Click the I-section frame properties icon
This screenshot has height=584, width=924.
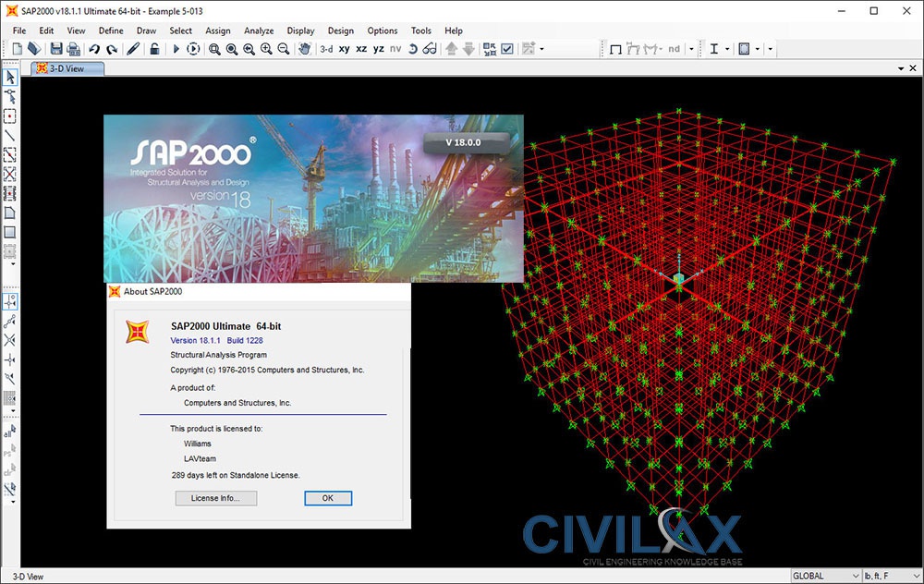click(x=713, y=49)
